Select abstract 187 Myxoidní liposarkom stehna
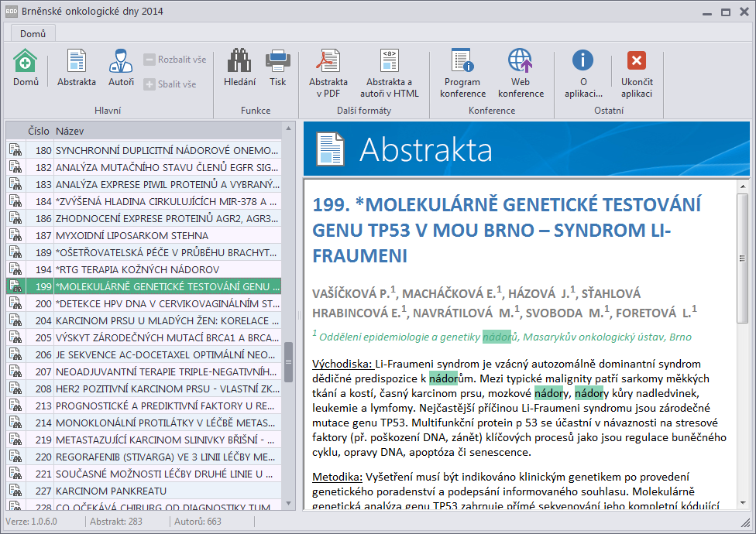Viewport: 756px width, 534px height. (143, 235)
